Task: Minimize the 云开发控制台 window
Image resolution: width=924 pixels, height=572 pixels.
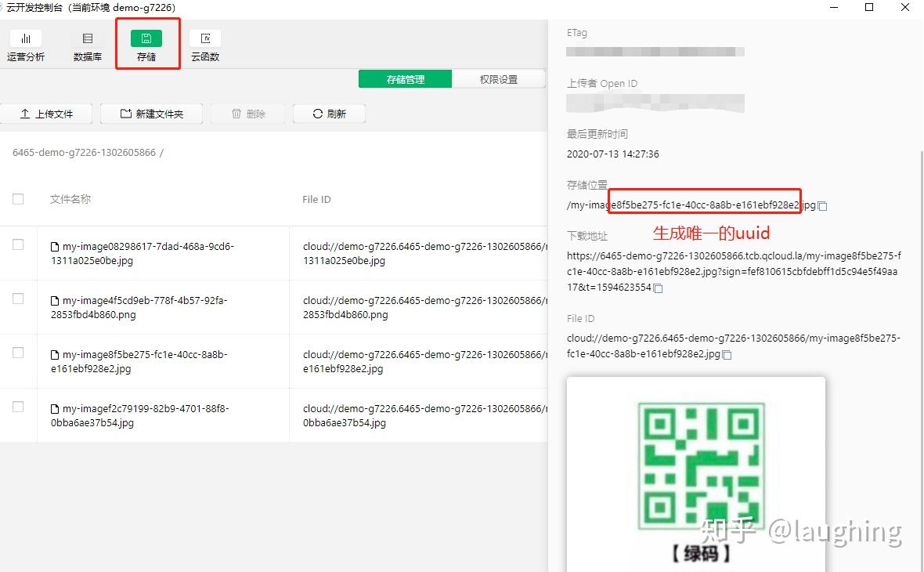Action: 834,8
